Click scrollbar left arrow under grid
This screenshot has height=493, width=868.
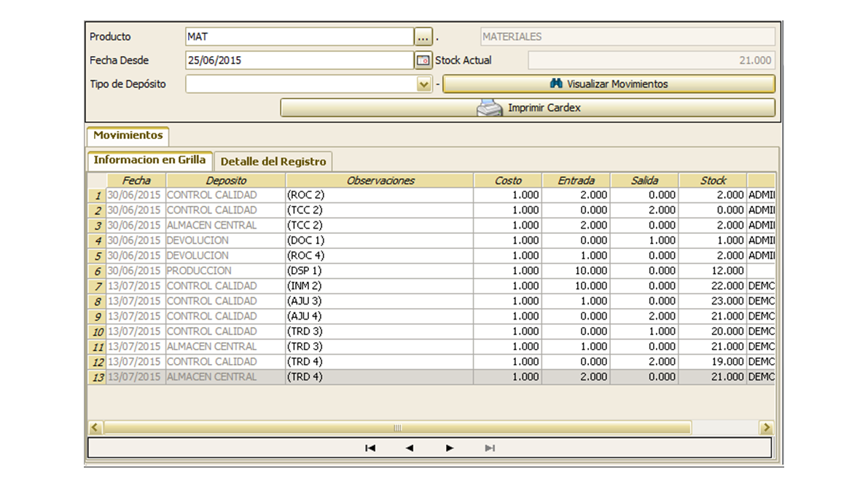coord(95,427)
